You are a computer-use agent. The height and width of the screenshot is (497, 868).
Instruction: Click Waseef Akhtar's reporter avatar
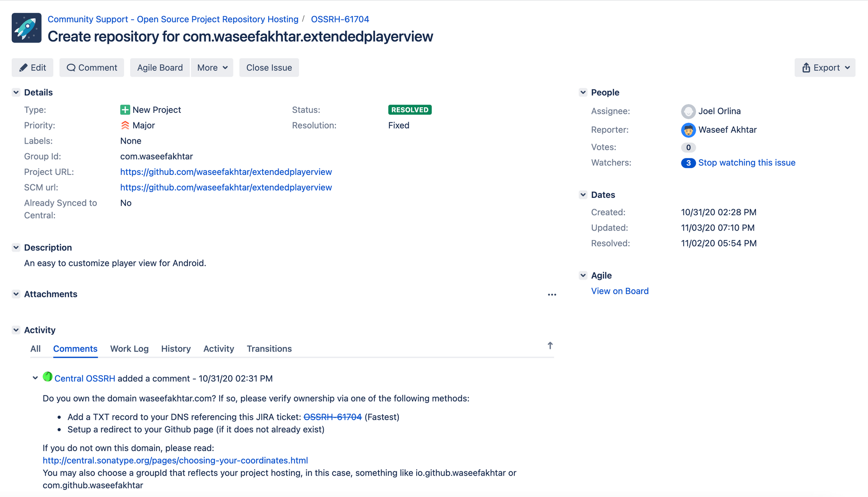688,130
